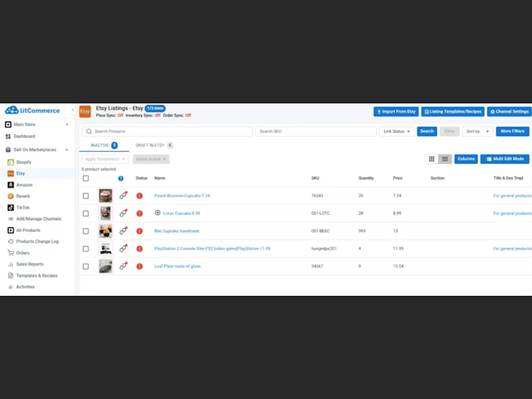
Task: Click the Reverb icon in sidebar
Action: [11, 196]
